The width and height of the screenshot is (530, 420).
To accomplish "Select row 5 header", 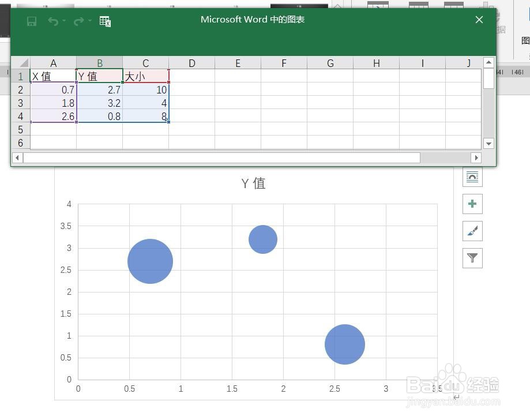I will (x=21, y=129).
